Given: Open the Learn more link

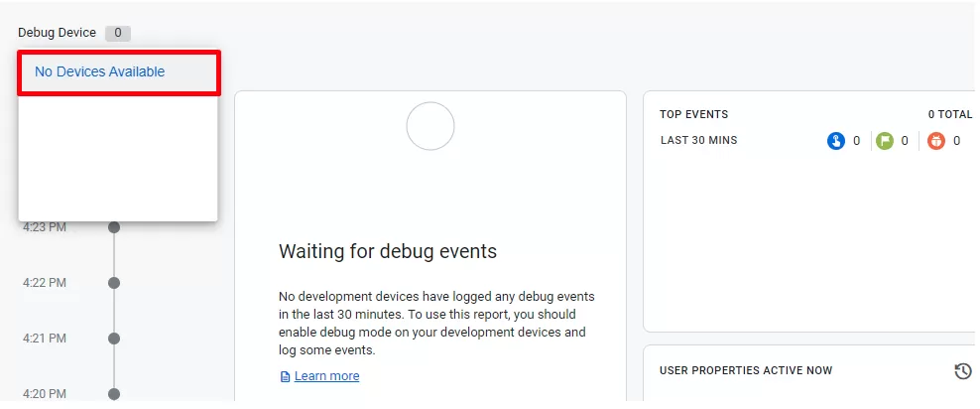Looking at the screenshot, I should pyautogui.click(x=327, y=376).
